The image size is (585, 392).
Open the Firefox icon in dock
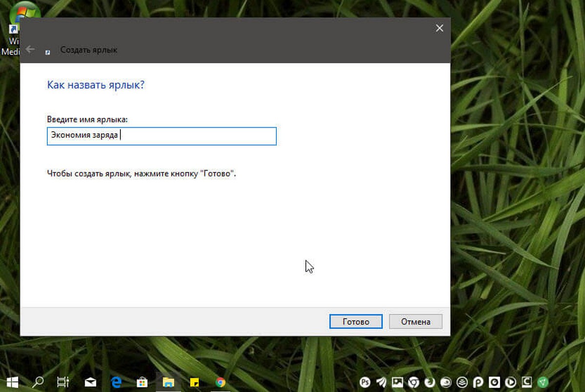click(x=429, y=382)
